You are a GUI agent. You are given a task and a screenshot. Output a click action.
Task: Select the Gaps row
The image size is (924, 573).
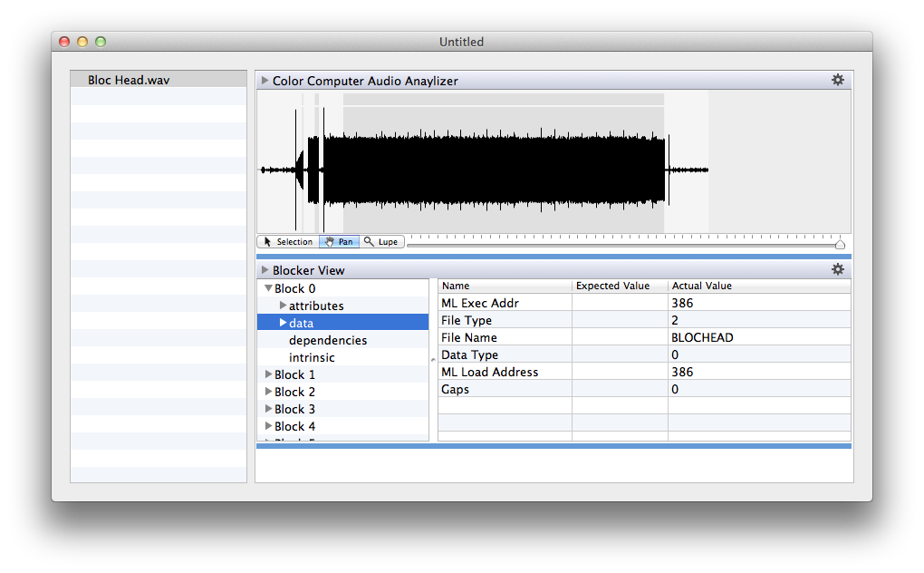pos(645,389)
